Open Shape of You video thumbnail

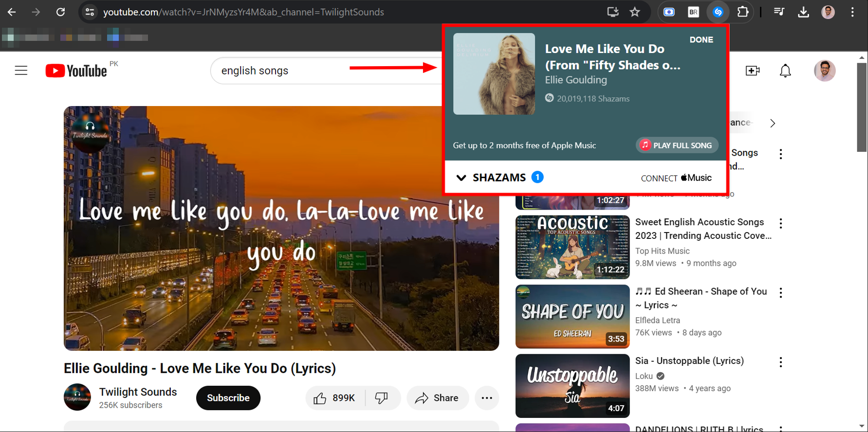(573, 317)
